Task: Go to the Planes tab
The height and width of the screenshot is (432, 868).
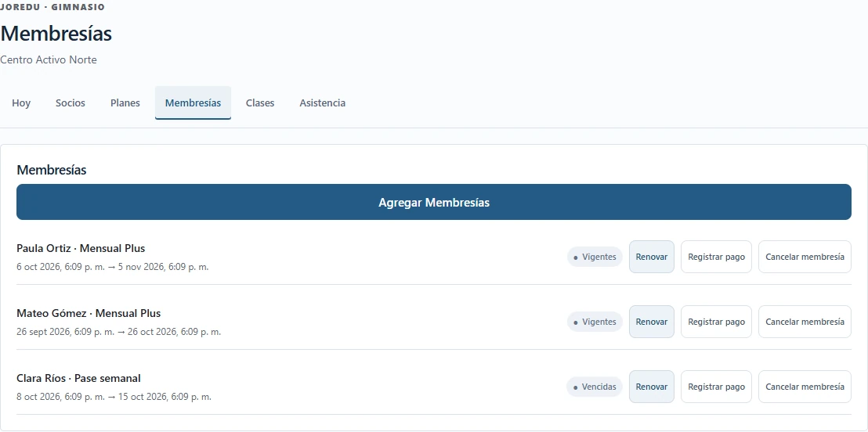Action: 125,103
